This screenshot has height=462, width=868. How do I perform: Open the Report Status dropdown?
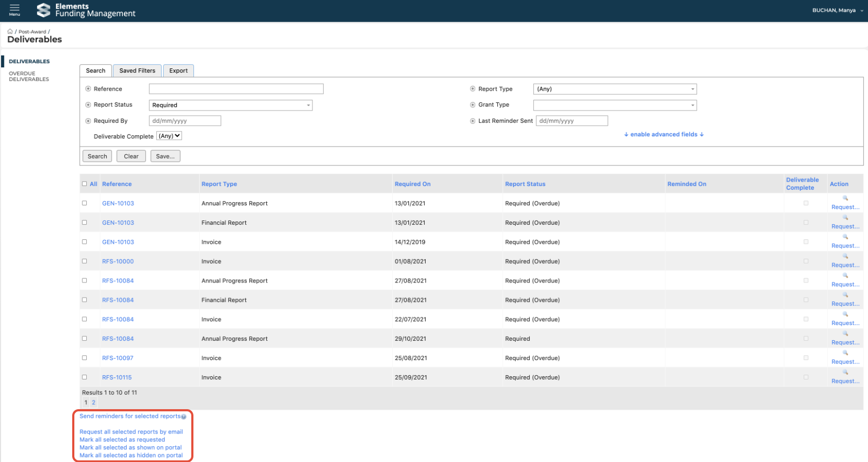click(231, 105)
